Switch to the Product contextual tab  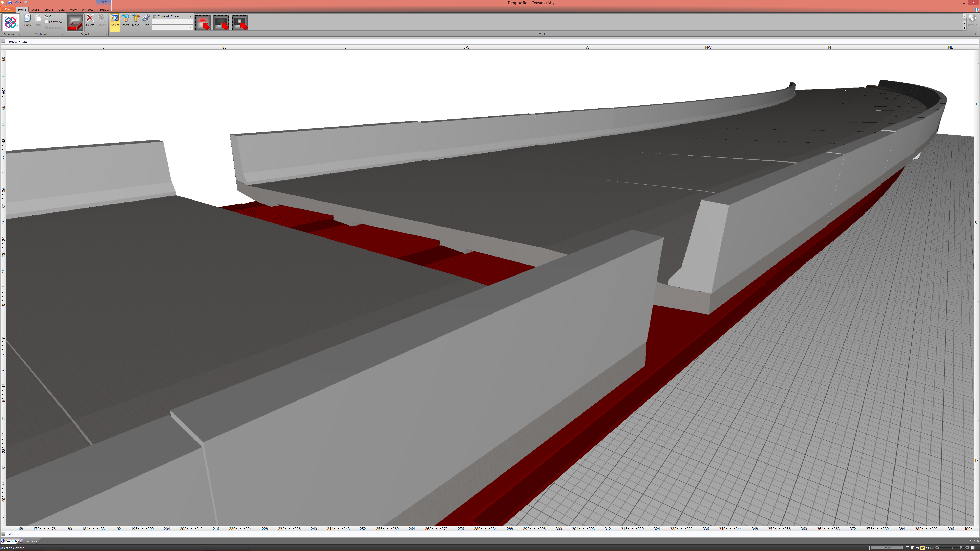(103, 9)
